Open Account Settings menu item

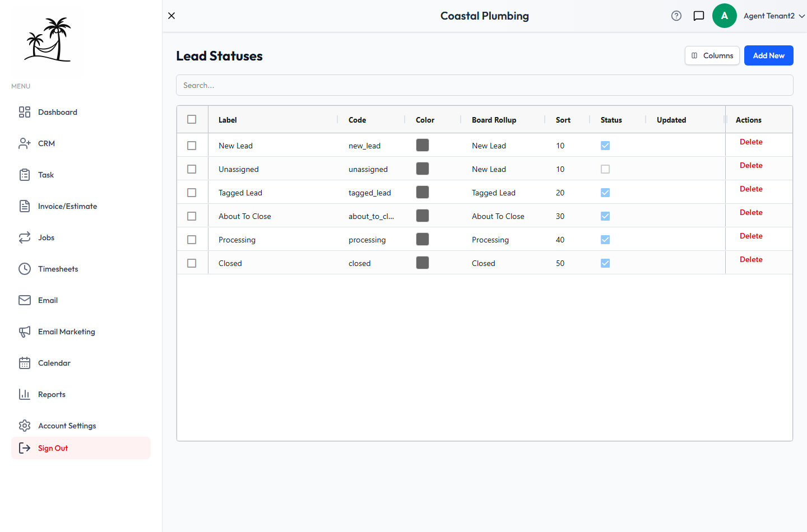pyautogui.click(x=81, y=426)
